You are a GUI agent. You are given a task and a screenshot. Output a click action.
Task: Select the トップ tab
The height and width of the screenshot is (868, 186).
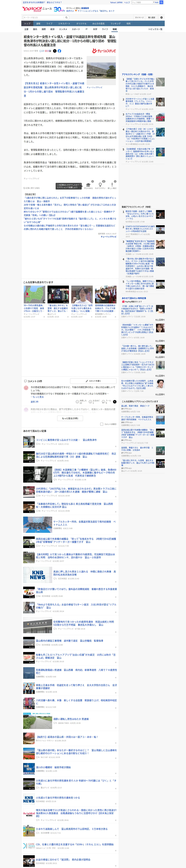pyautogui.click(x=27, y=24)
